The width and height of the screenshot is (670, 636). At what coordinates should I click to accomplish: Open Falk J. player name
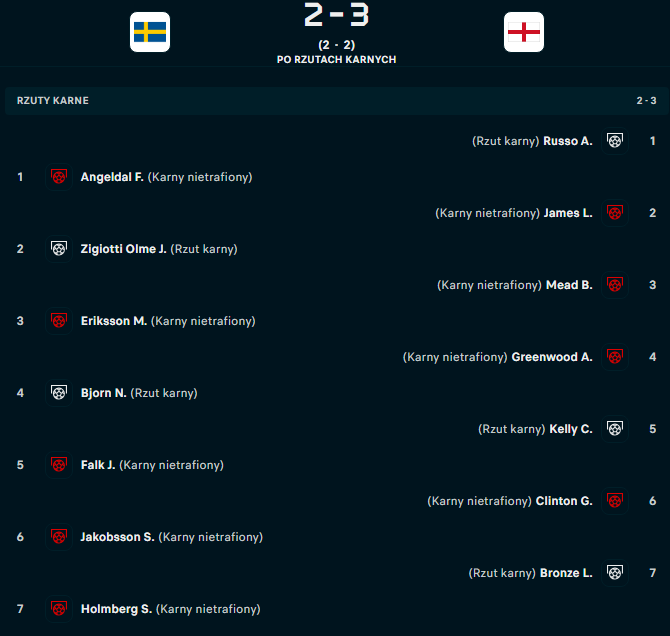click(x=98, y=465)
